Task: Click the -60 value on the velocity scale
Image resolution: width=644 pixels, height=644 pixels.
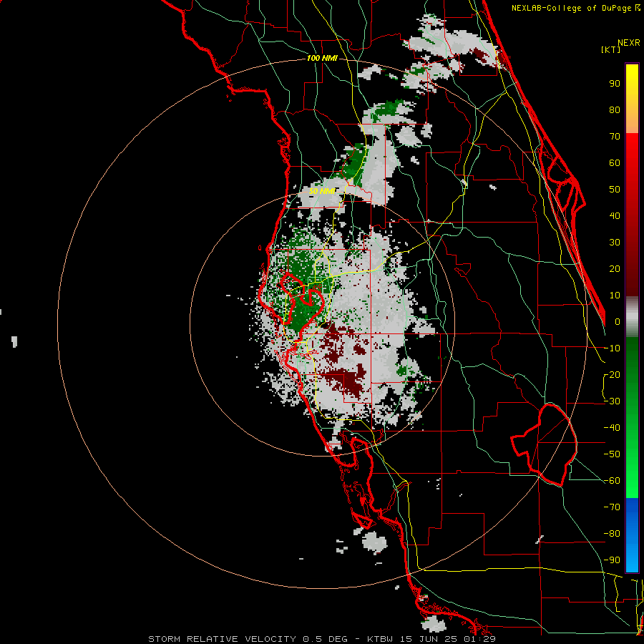Action: [x=612, y=481]
